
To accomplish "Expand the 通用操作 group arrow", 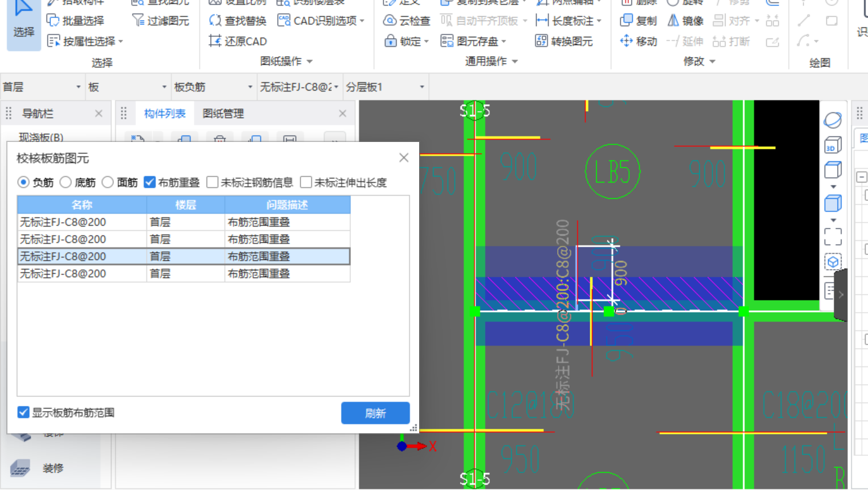I will click(515, 61).
